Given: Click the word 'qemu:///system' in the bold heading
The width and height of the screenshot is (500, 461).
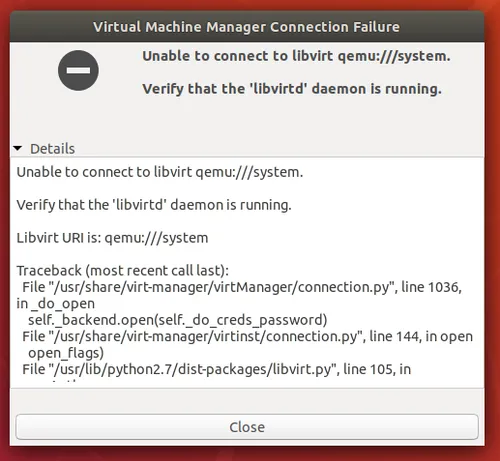Looking at the screenshot, I should coord(394,56).
